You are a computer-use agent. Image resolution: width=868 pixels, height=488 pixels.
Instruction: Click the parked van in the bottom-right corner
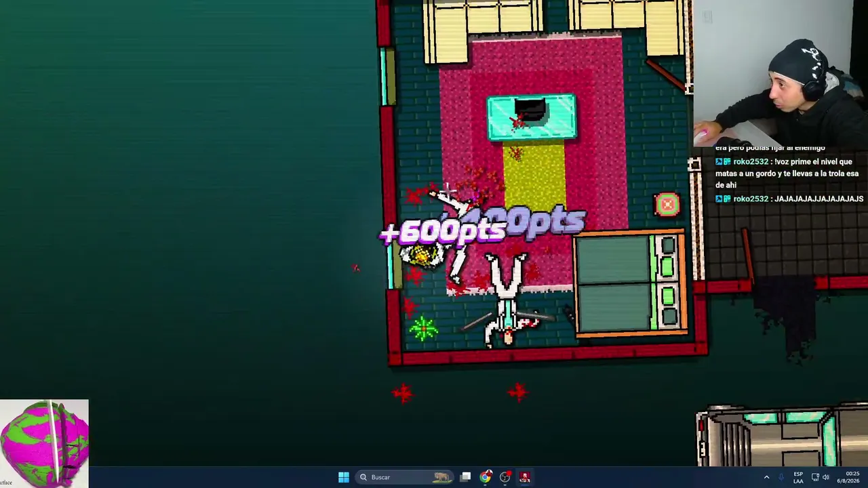(x=783, y=436)
